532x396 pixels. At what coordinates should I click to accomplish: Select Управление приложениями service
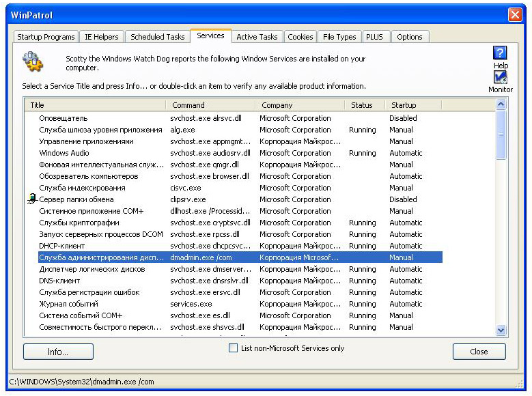click(x=240, y=141)
